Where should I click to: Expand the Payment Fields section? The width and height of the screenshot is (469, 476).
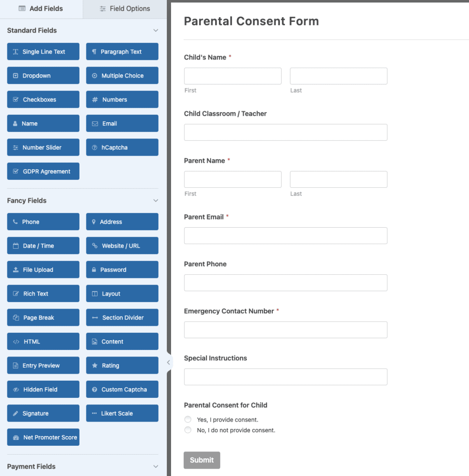coord(156,466)
